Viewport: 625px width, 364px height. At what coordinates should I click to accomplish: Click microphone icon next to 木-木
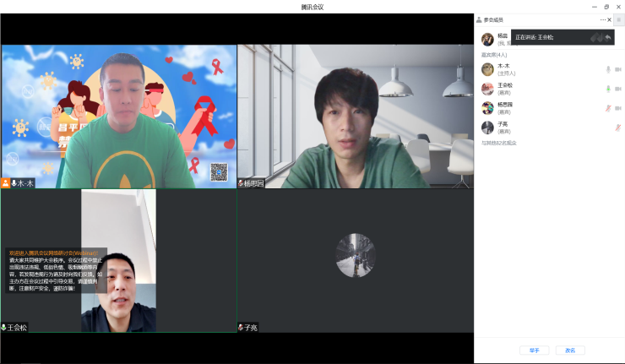[608, 70]
